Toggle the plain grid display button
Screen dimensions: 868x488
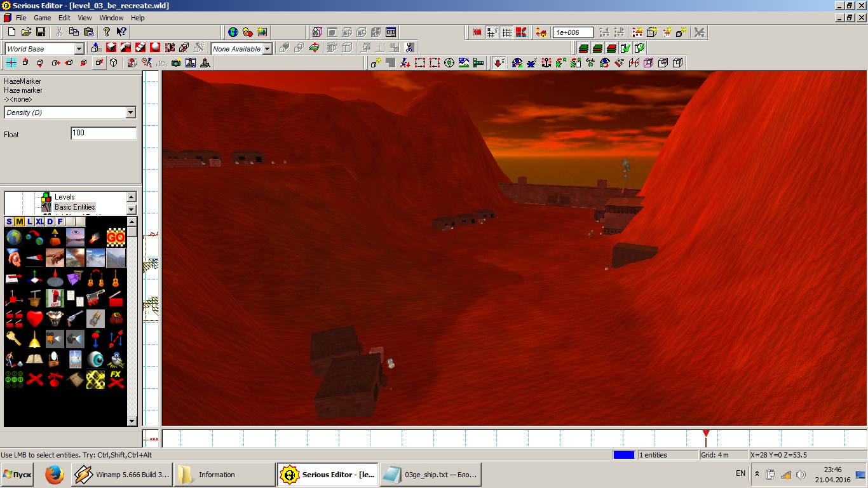507,32
